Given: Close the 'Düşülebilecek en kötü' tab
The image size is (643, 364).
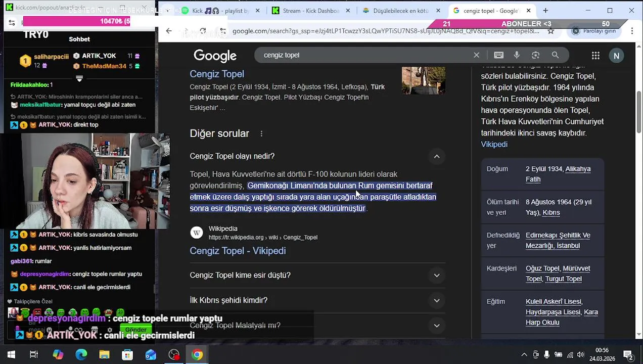Looking at the screenshot, I should (438, 11).
